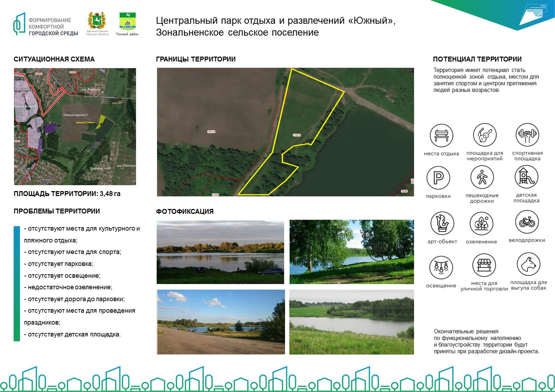Click the heading ГРАНИЦЫ ТЕРРИТОРИИ
The image size is (555, 392).
(x=196, y=59)
